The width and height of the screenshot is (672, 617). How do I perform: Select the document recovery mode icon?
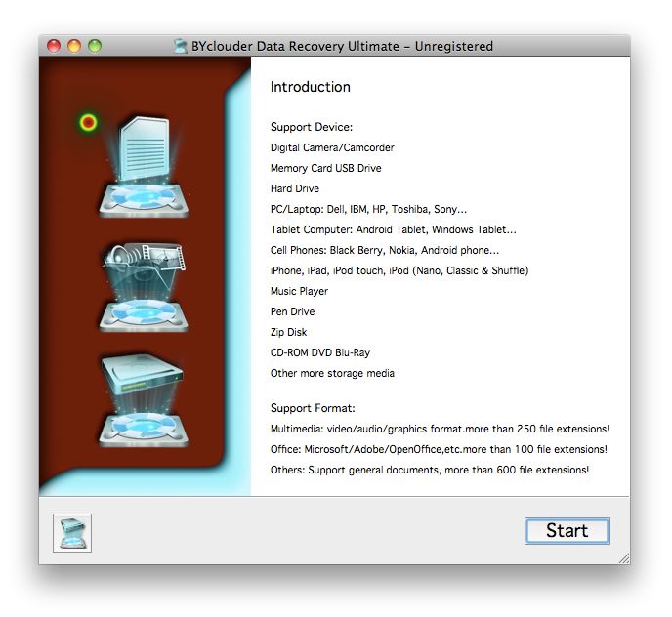tap(144, 167)
